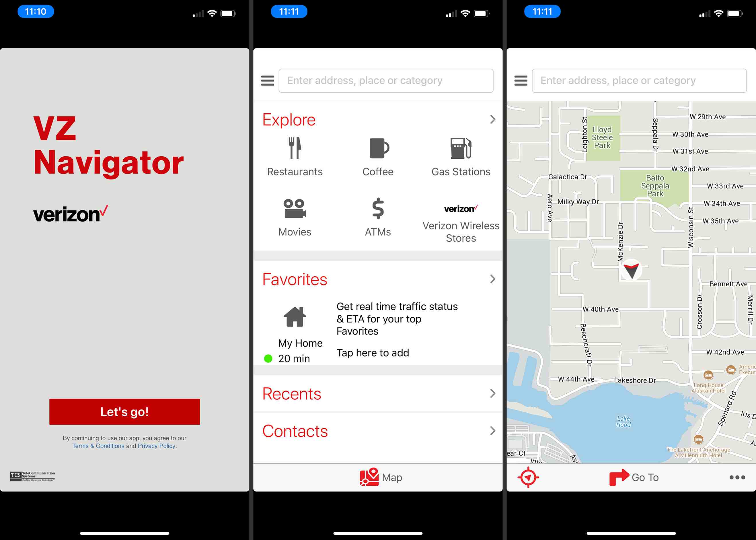Tap the three dots overflow menu
The image size is (756, 540).
coord(737,477)
